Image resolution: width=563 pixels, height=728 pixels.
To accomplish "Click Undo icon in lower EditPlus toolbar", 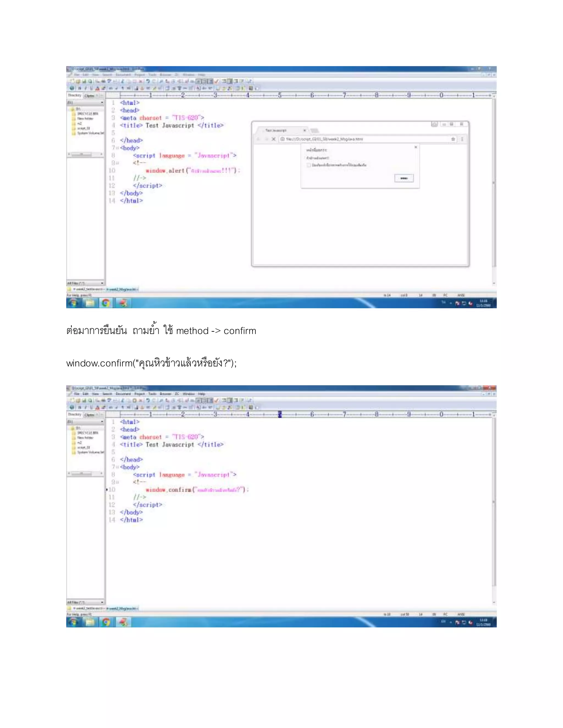I will click(x=148, y=400).
